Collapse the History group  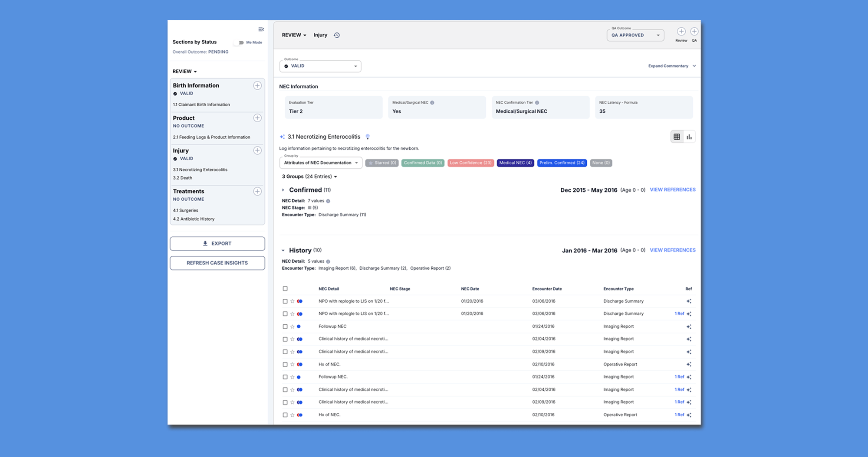(283, 250)
